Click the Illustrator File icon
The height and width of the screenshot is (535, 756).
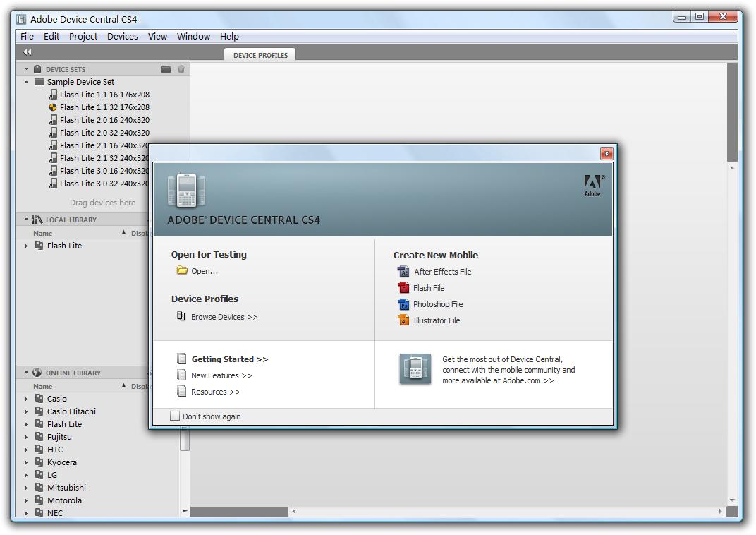pyautogui.click(x=403, y=320)
